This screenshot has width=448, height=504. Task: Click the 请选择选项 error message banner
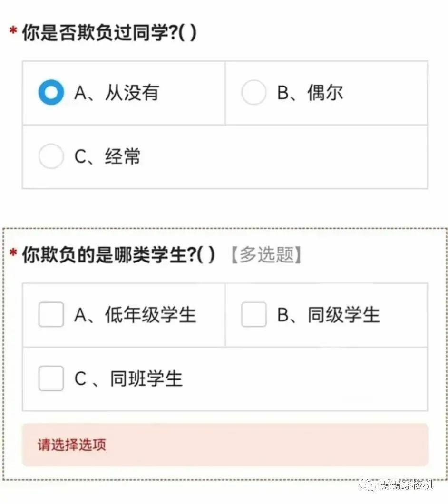point(224,445)
